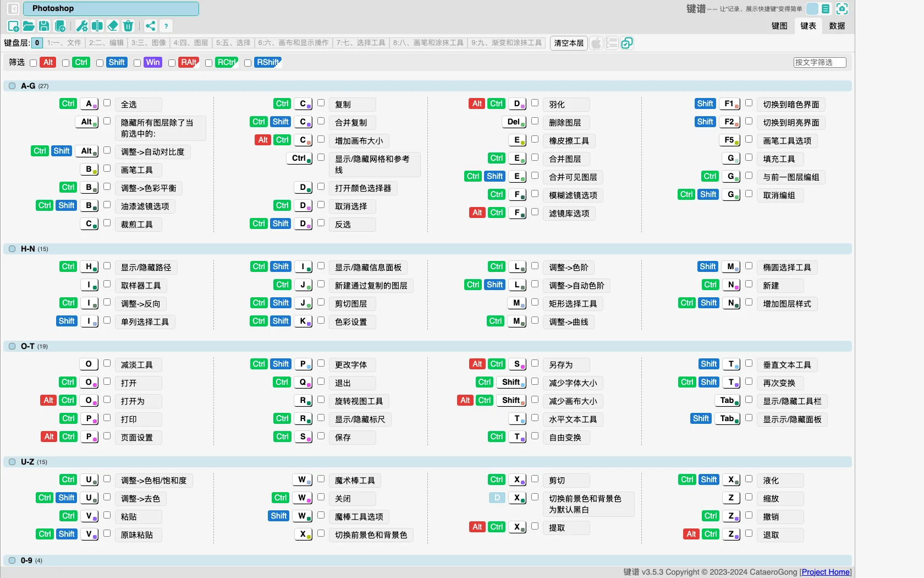Click the light blue theme color swatch
Image resolution: width=924 pixels, height=578 pixels.
[x=812, y=9]
